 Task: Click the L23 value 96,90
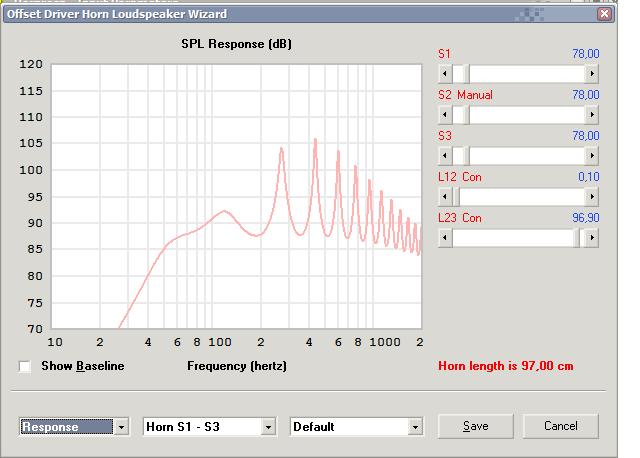586,218
